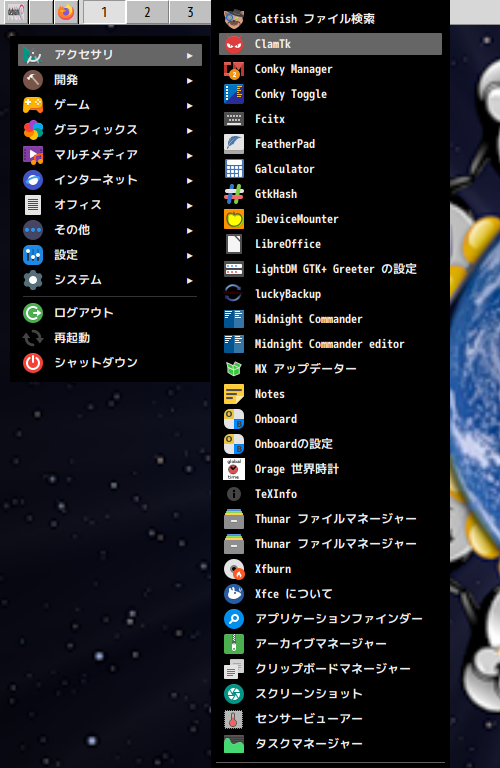
Task: Click the blank panel button beside Firefox
Action: pyautogui.click(x=41, y=12)
